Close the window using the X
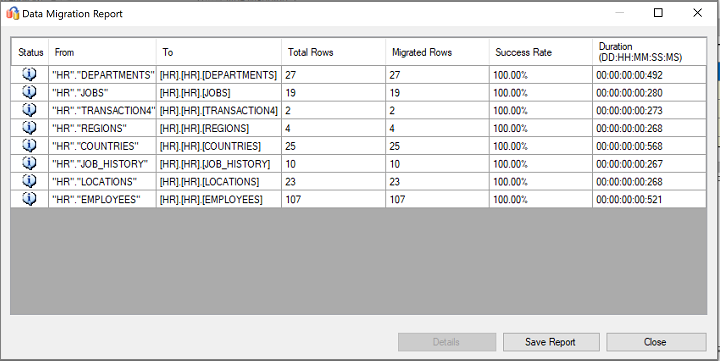 pos(697,13)
